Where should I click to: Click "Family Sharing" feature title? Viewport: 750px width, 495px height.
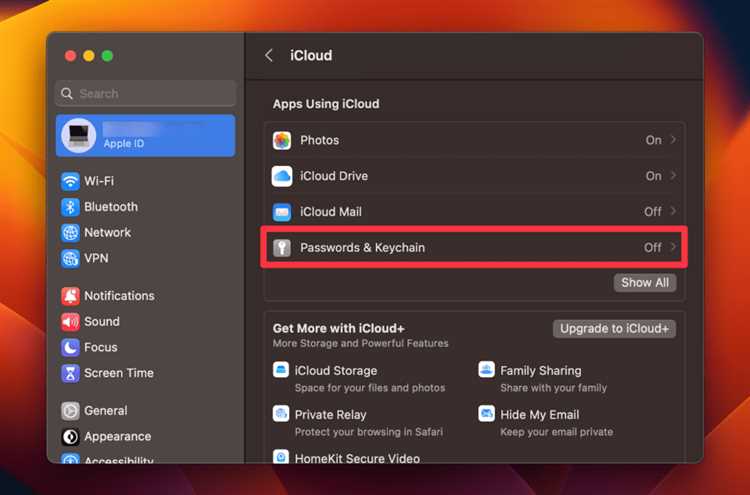click(x=540, y=371)
